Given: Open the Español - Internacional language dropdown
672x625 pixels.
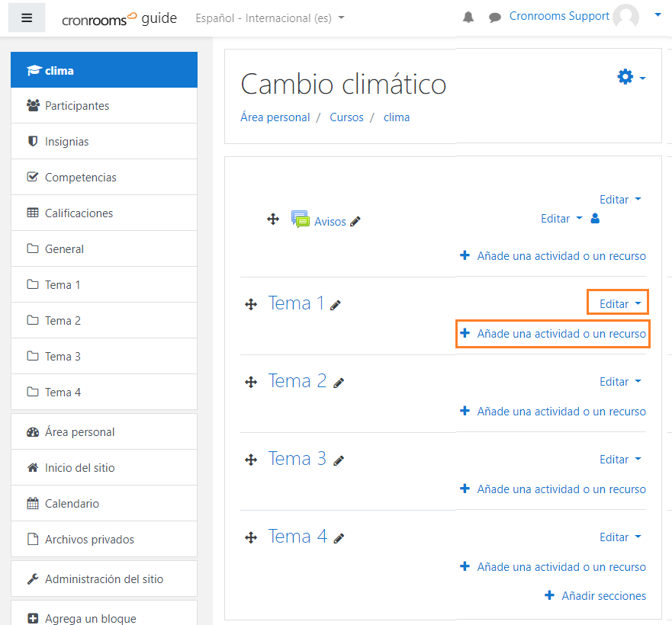Looking at the screenshot, I should click(x=269, y=18).
